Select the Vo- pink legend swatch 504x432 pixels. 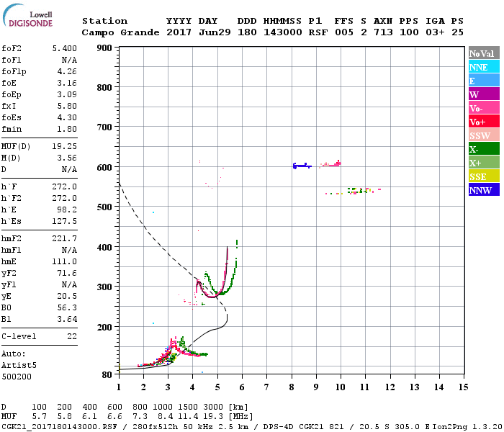484,108
